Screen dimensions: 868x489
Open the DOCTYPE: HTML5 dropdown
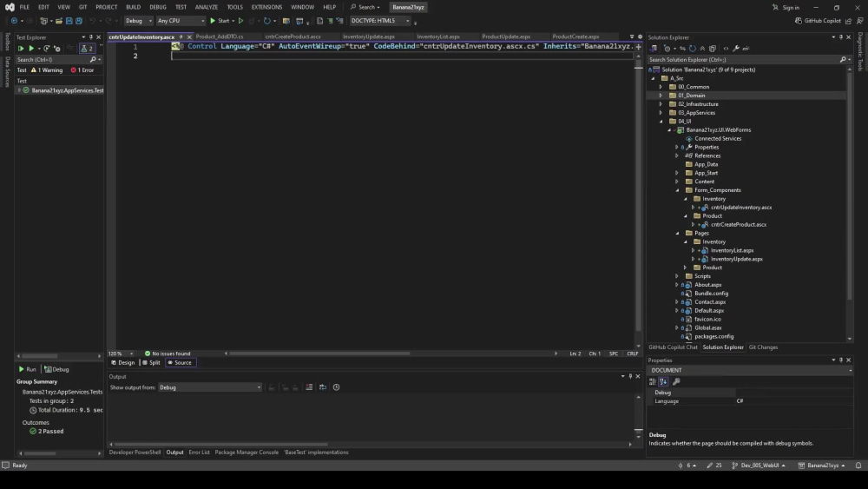(x=380, y=21)
